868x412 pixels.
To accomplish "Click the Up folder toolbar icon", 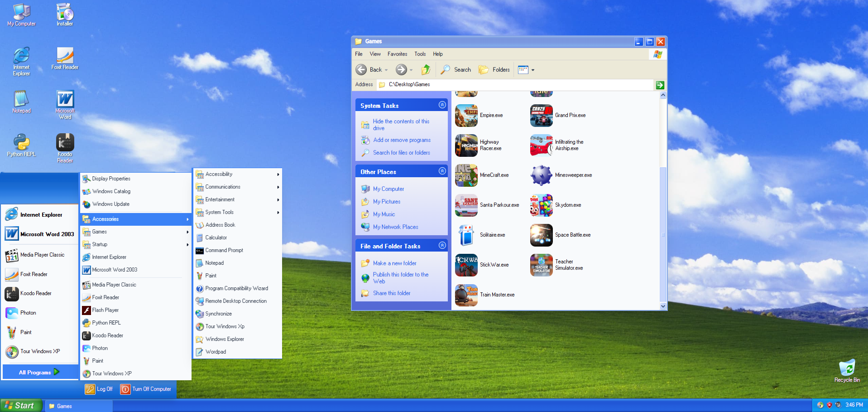I will point(426,70).
